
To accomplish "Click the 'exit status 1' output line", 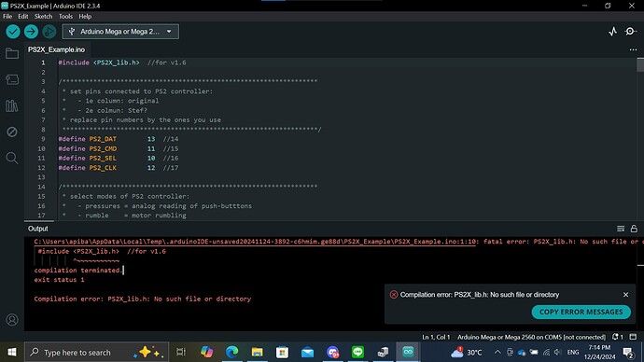I will (59, 280).
